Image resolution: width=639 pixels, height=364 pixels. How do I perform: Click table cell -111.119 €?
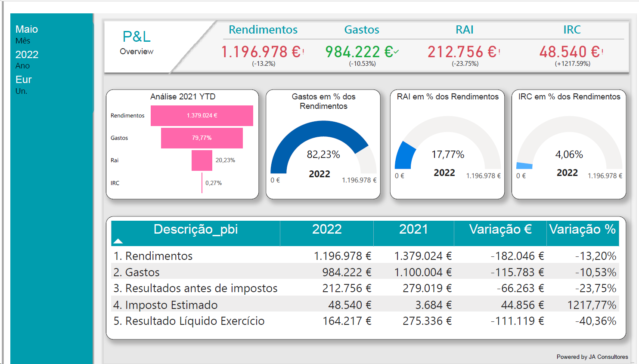[517, 321]
